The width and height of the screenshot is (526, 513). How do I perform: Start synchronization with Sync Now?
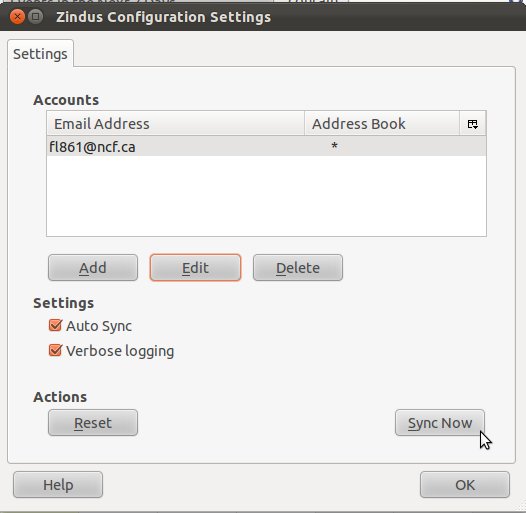point(440,423)
